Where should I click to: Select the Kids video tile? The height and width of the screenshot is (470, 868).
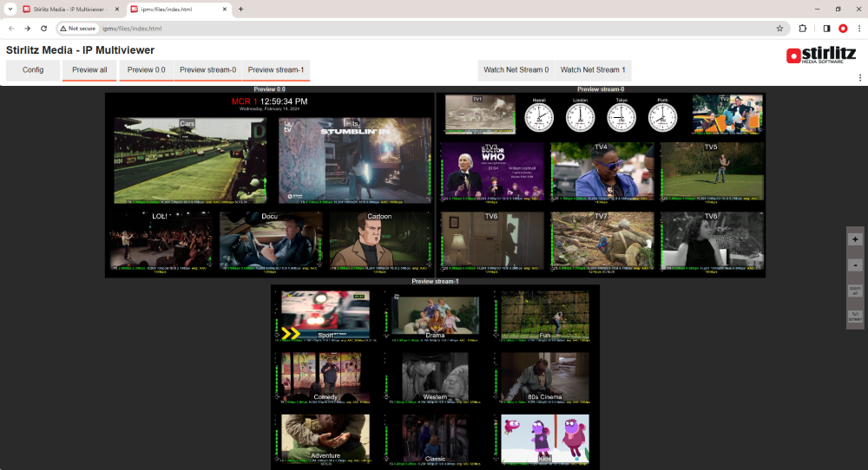545,439
